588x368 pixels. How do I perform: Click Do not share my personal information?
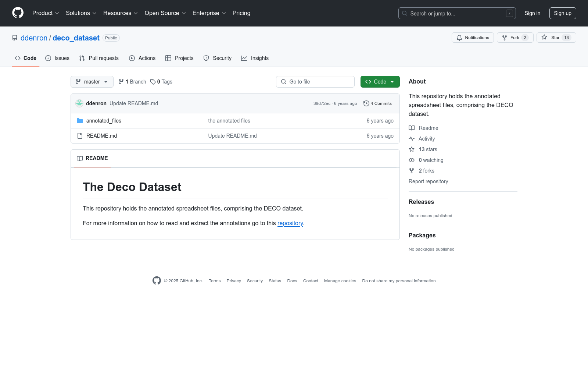[399, 281]
